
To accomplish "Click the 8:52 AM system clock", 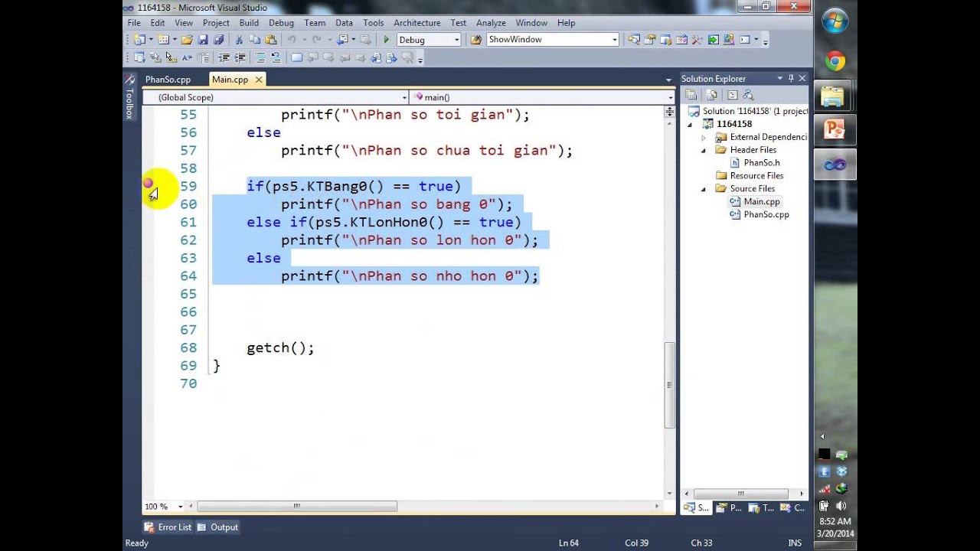I will pyautogui.click(x=835, y=521).
